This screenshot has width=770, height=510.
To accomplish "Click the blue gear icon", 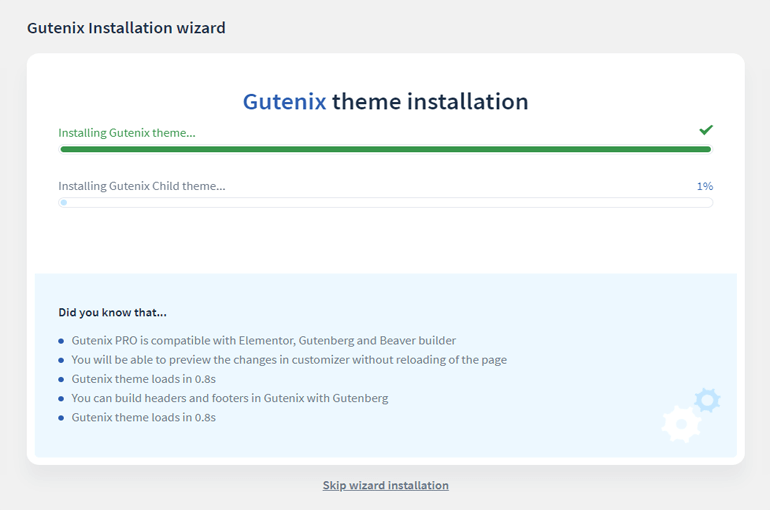I will point(707,401).
